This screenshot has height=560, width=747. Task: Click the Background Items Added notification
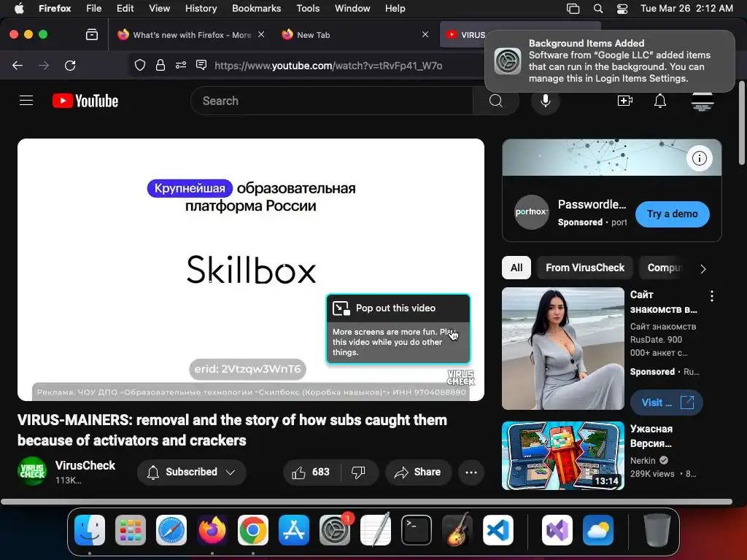tap(610, 61)
